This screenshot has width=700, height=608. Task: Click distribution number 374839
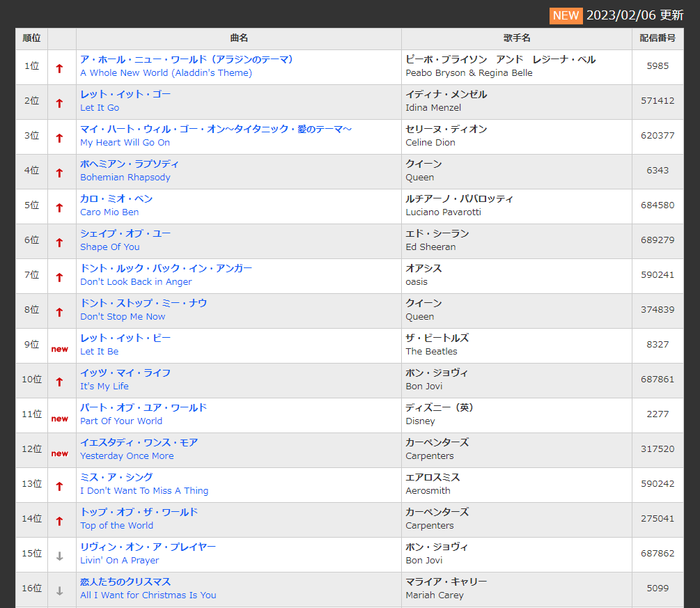(x=658, y=310)
